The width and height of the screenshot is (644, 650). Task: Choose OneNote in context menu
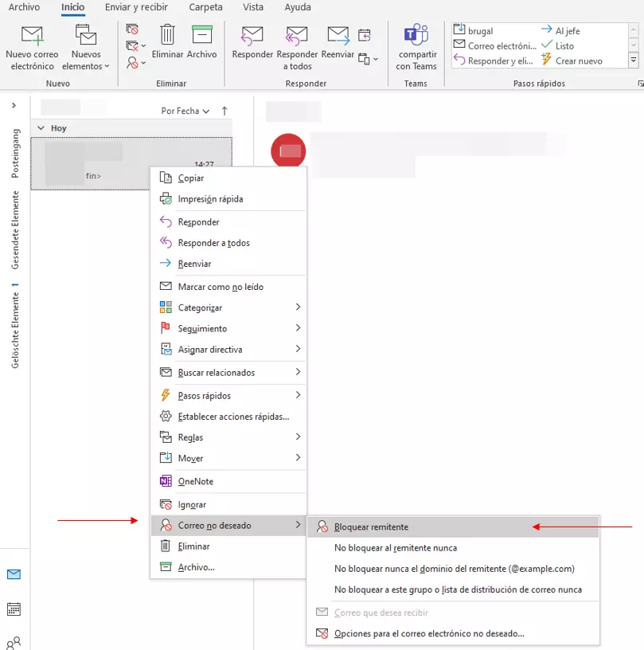pyautogui.click(x=228, y=481)
